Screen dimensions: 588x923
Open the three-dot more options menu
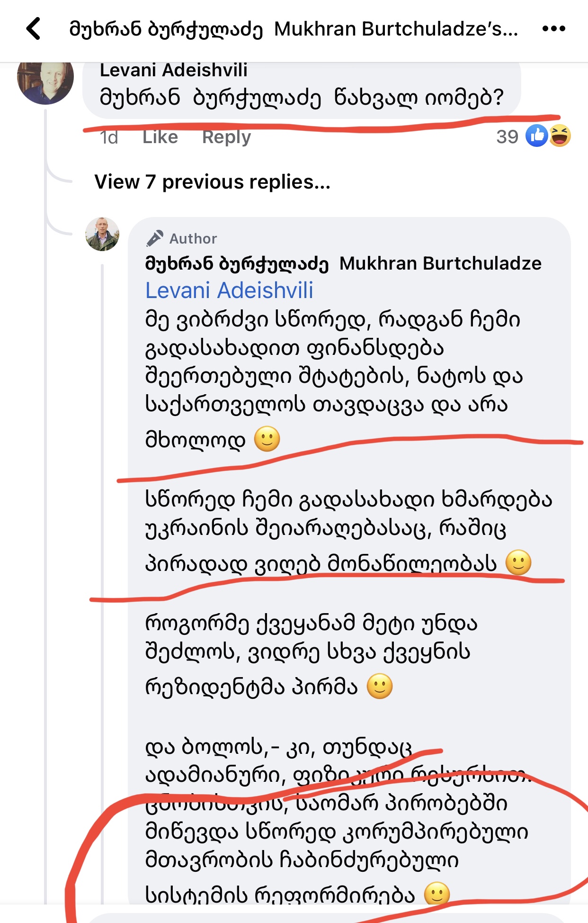[553, 29]
